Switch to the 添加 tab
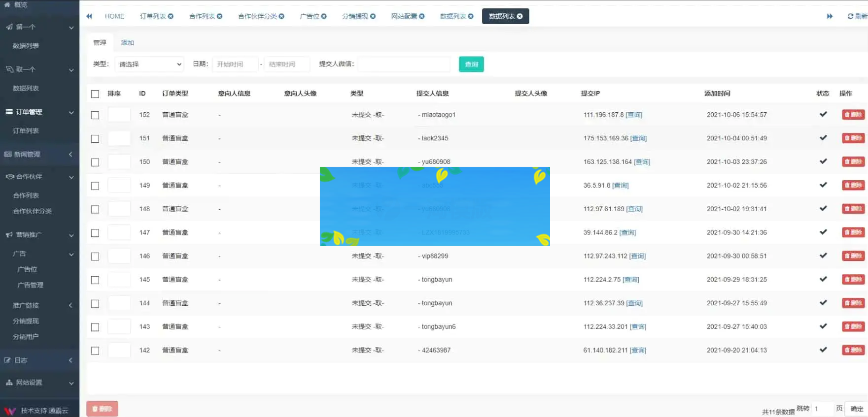This screenshot has height=417, width=868. pos(127,43)
